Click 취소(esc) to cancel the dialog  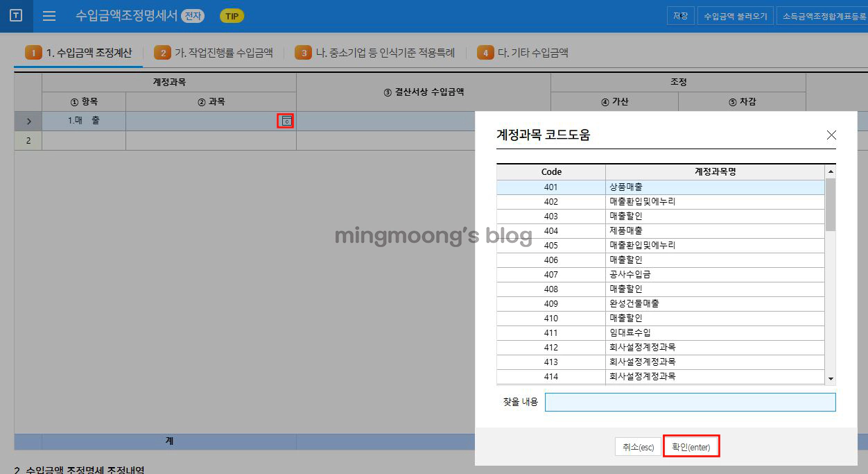tap(637, 448)
